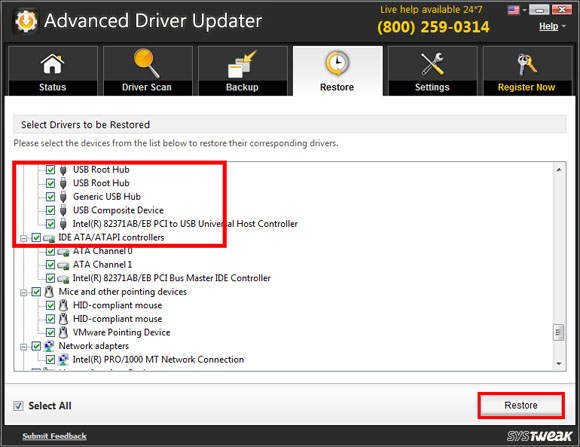
Task: Toggle the IDE ATA/ATAPI controllers checkbox
Action: [x=36, y=238]
